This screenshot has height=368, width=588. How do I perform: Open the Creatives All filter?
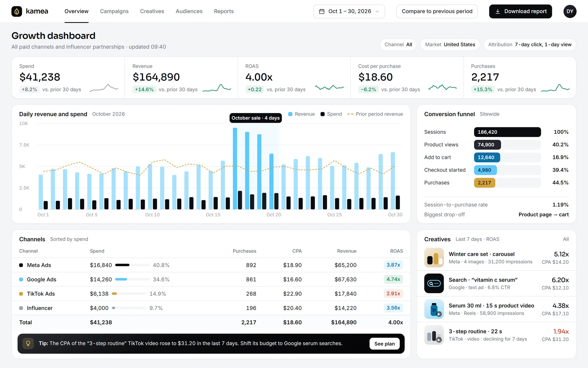(566, 239)
